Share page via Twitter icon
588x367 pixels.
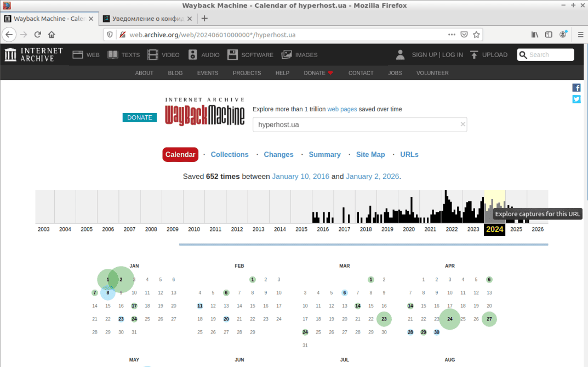click(x=576, y=99)
